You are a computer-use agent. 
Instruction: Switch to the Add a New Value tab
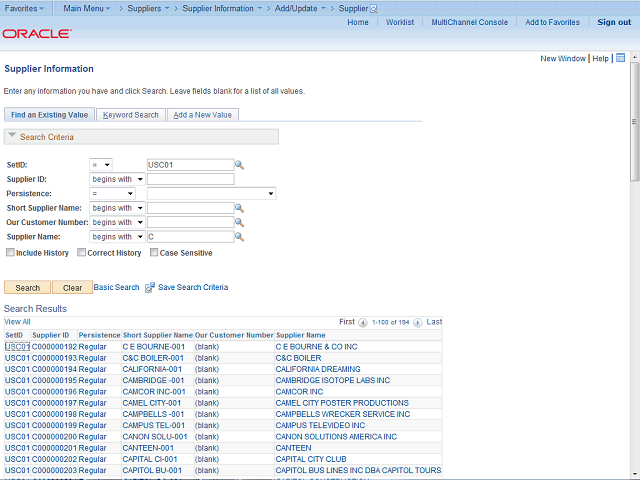click(202, 115)
